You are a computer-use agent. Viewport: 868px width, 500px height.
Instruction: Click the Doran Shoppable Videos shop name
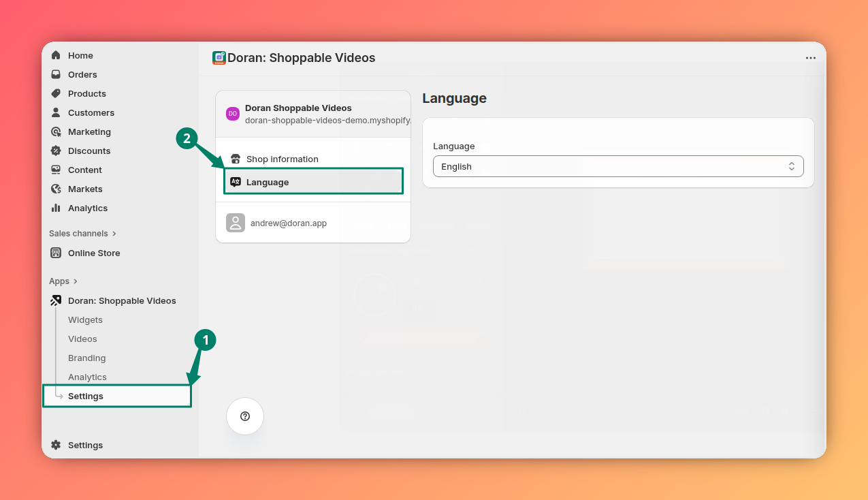(x=298, y=108)
